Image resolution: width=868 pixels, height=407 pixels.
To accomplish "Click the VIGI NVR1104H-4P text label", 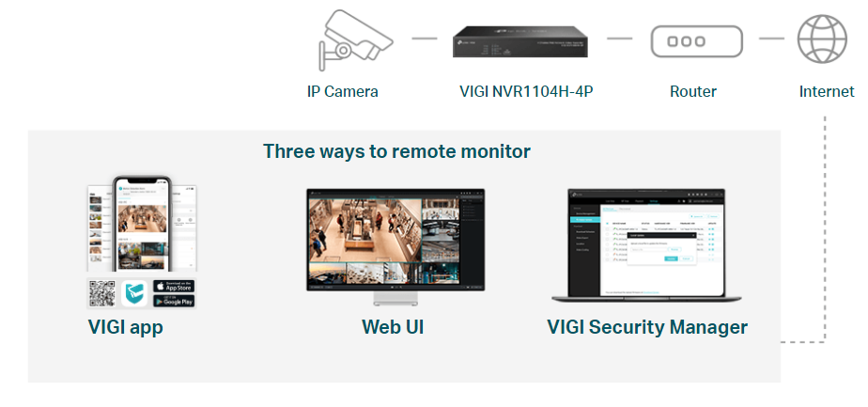I will 526,91.
